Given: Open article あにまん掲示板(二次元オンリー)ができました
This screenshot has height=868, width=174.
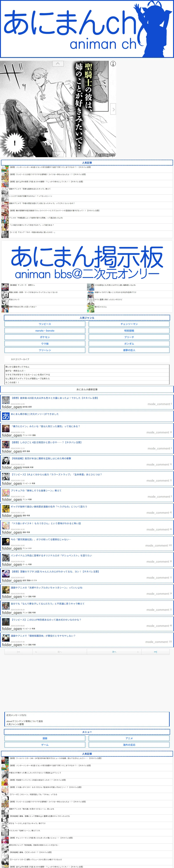Looking at the screenshot, I should click(35, 414).
